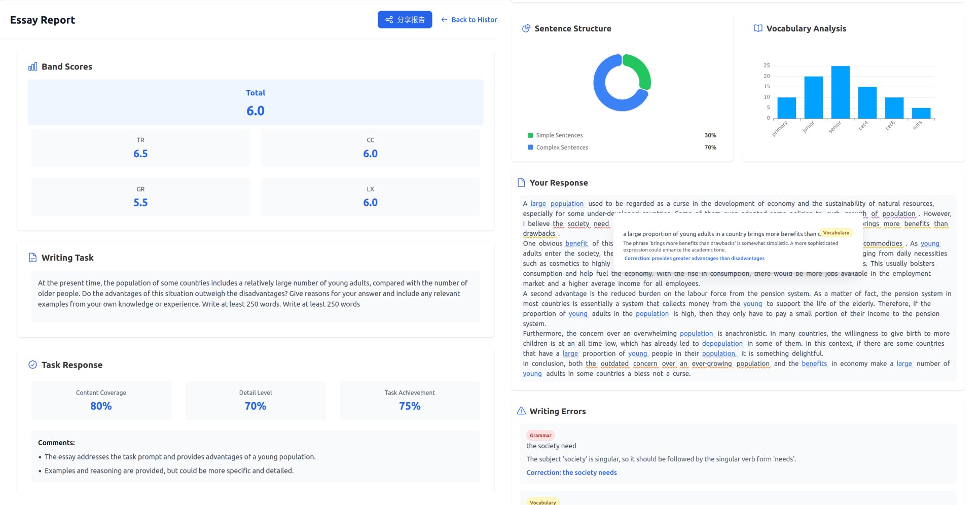980x505 pixels.
Task: Click the Task Response checkmark icon
Action: pyautogui.click(x=33, y=365)
